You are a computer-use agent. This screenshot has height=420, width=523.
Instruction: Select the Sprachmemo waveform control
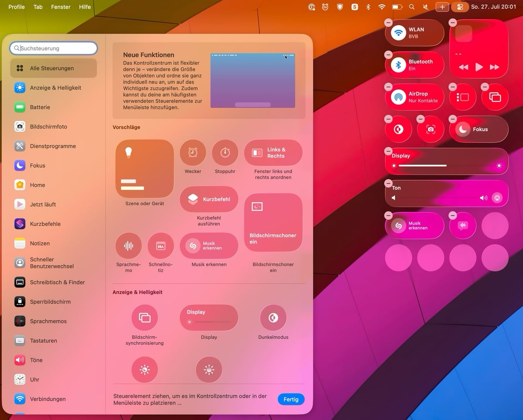point(129,246)
